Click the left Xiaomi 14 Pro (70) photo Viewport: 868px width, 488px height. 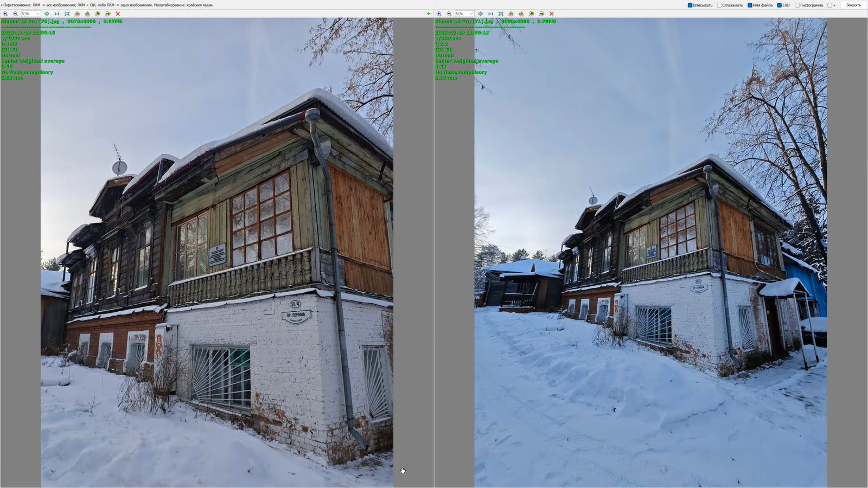click(x=217, y=271)
